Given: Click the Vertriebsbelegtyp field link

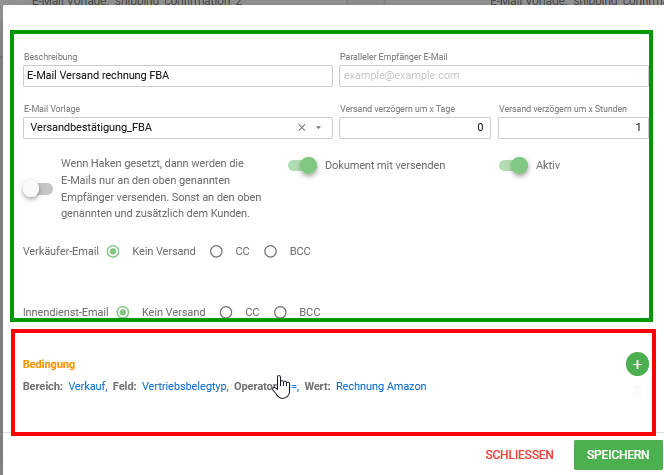Looking at the screenshot, I should click(185, 386).
